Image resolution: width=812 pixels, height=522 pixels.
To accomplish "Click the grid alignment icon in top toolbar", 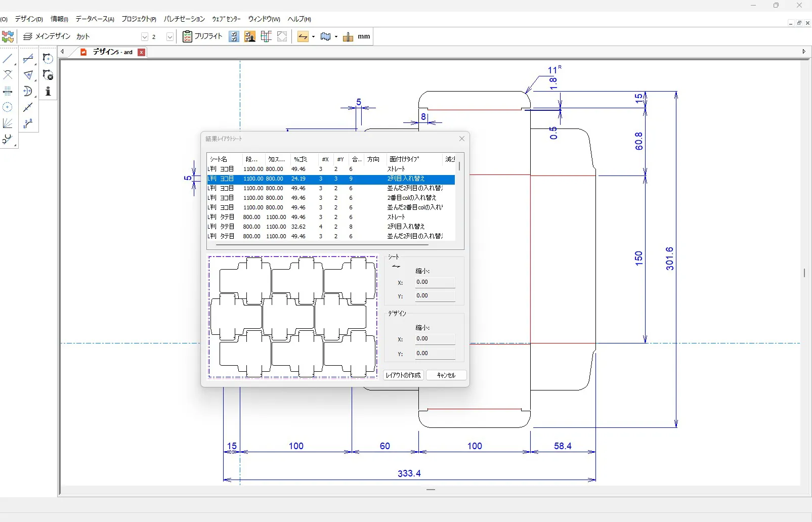I will click(266, 36).
